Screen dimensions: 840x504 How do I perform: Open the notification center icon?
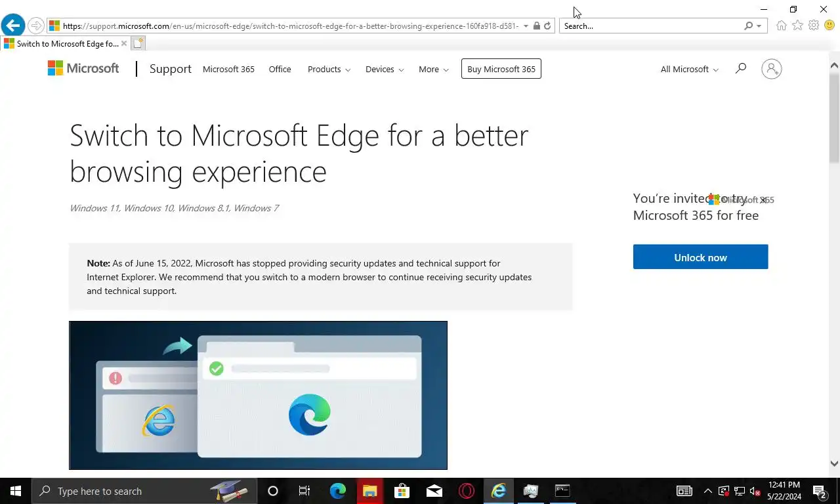tap(819, 491)
